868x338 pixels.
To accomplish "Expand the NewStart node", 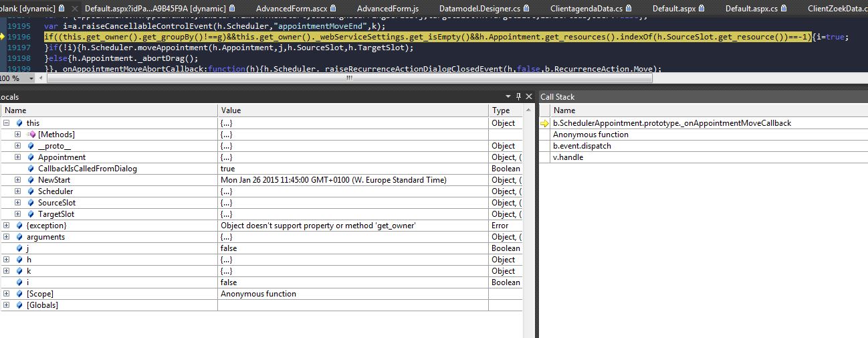I will (x=17, y=180).
